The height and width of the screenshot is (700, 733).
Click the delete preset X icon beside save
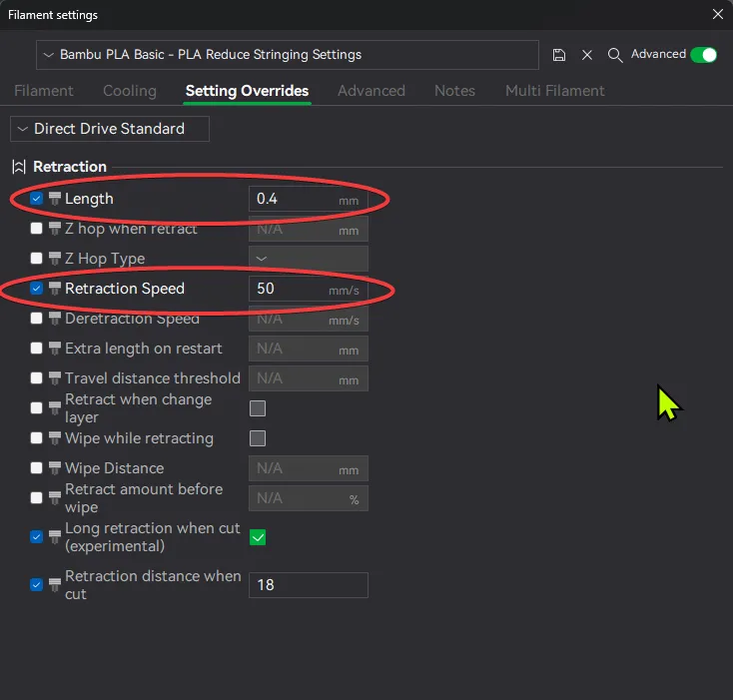pos(587,55)
